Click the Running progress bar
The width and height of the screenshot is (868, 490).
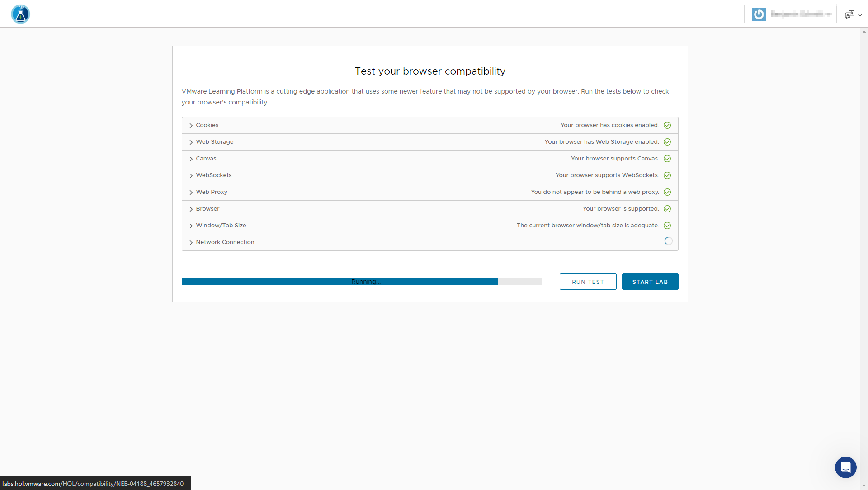coord(362,282)
